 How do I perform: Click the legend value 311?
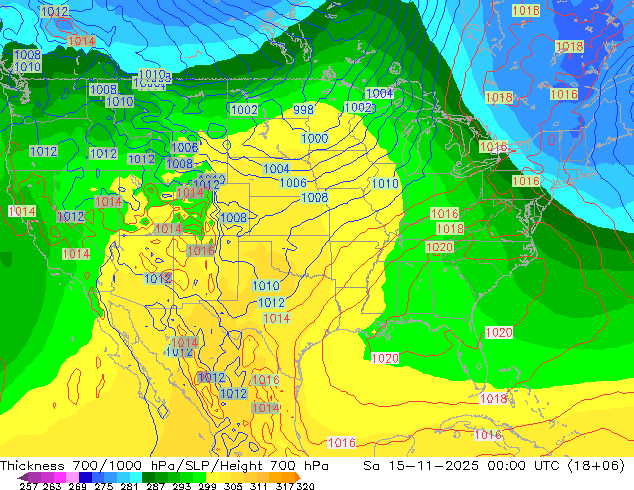258,486
